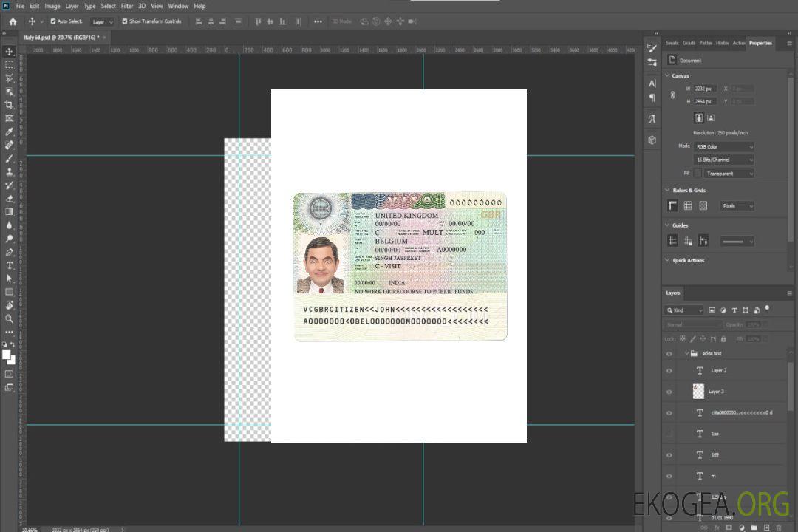
Task: Open the Image menu
Action: [x=52, y=6]
